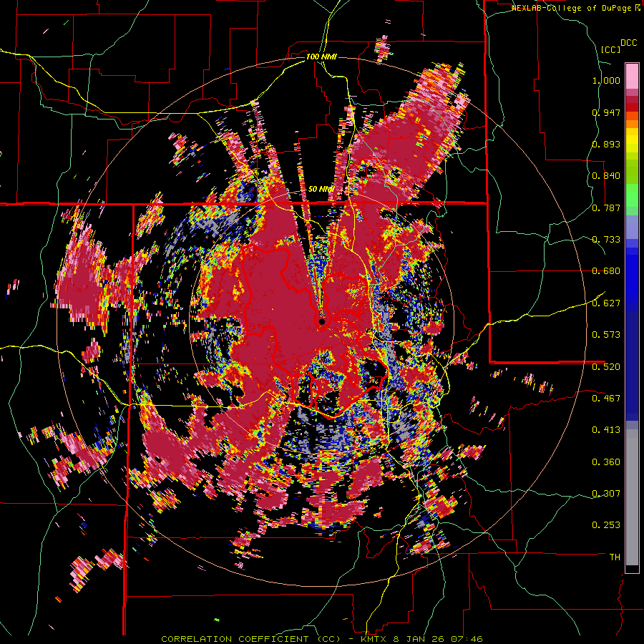
Task: Click the 0.413 color scale label
Action: [606, 430]
